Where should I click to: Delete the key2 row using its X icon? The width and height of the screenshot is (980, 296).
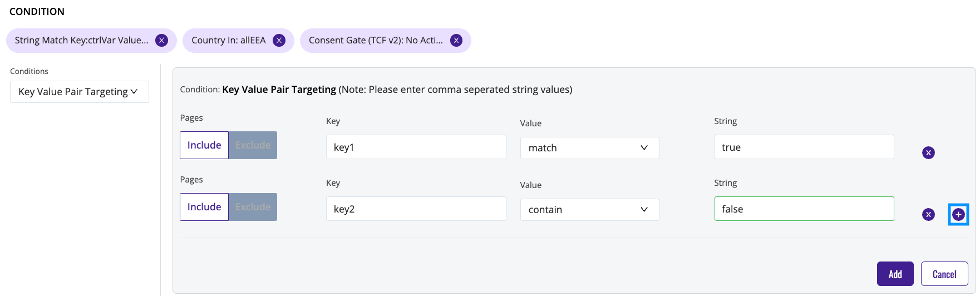[x=928, y=214]
